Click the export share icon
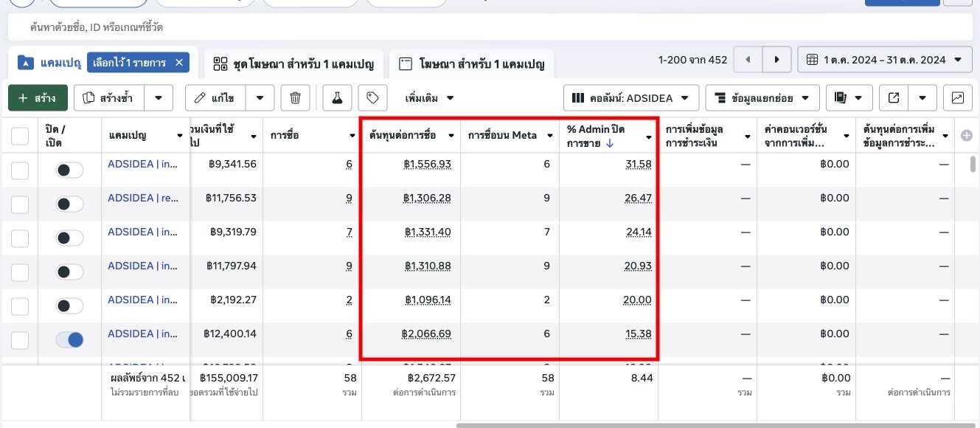980x428 pixels. click(x=894, y=98)
